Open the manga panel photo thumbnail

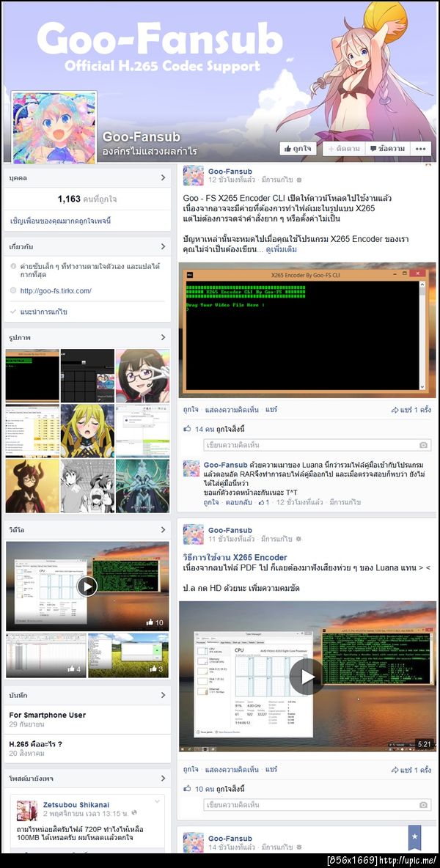coord(87,485)
